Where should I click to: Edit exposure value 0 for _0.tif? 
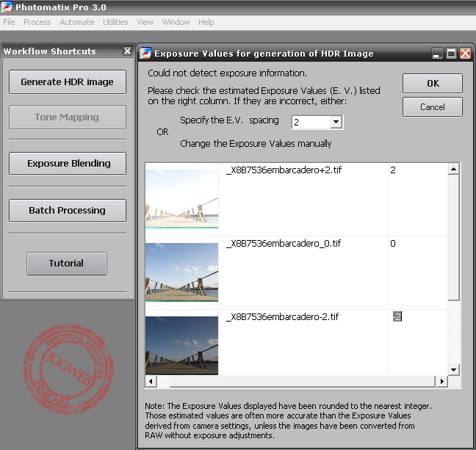tap(393, 244)
